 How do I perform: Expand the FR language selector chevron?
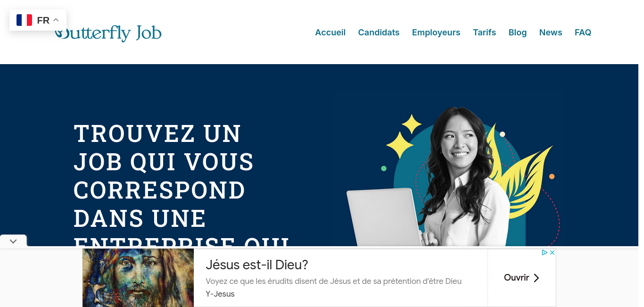coord(56,20)
